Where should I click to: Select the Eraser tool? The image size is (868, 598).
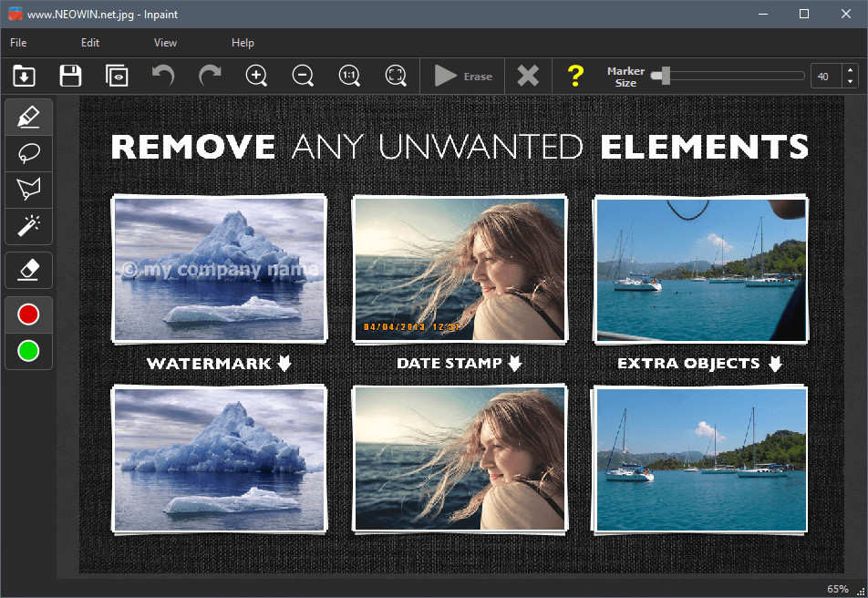(28, 270)
